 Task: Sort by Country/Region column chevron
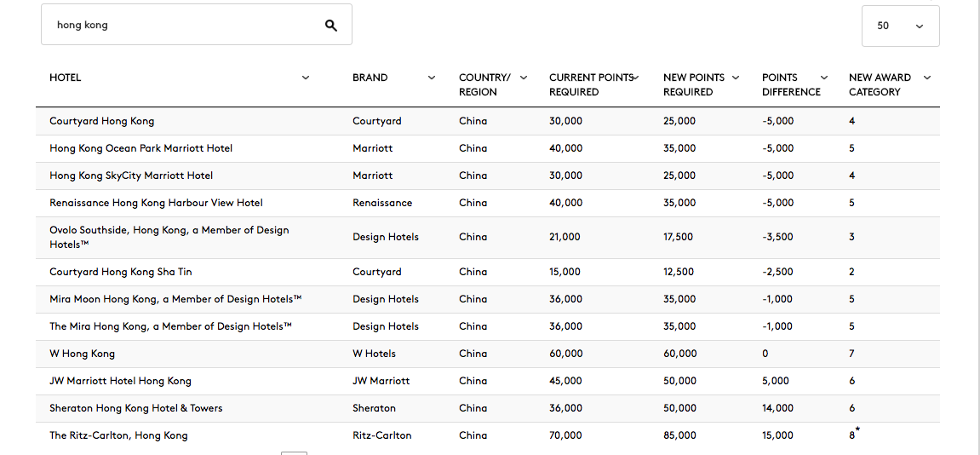(524, 78)
